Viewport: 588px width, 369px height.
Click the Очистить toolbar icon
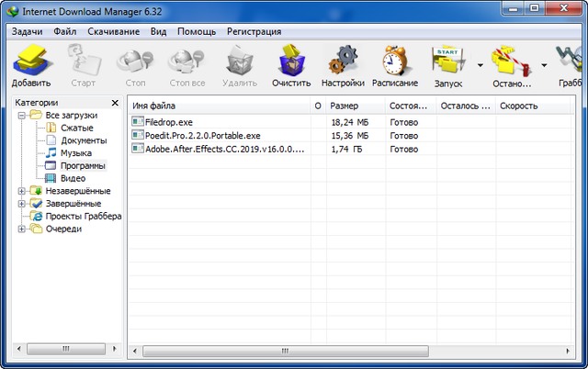[291, 66]
